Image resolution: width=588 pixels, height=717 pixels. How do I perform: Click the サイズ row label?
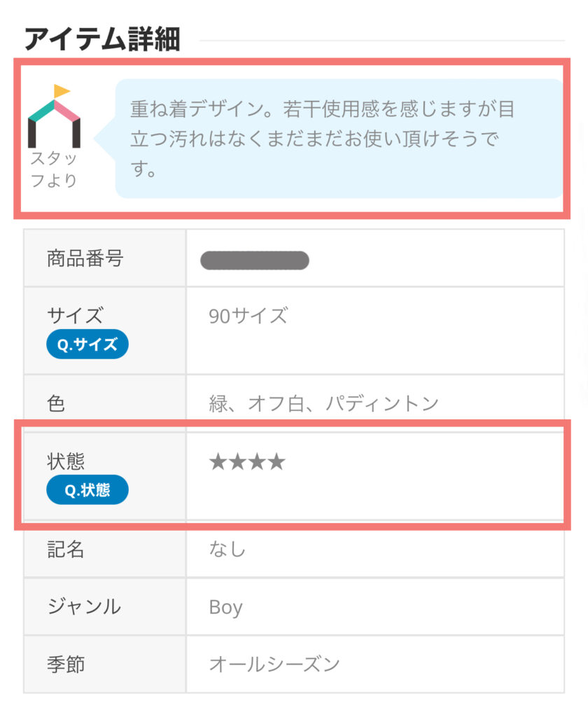76,315
